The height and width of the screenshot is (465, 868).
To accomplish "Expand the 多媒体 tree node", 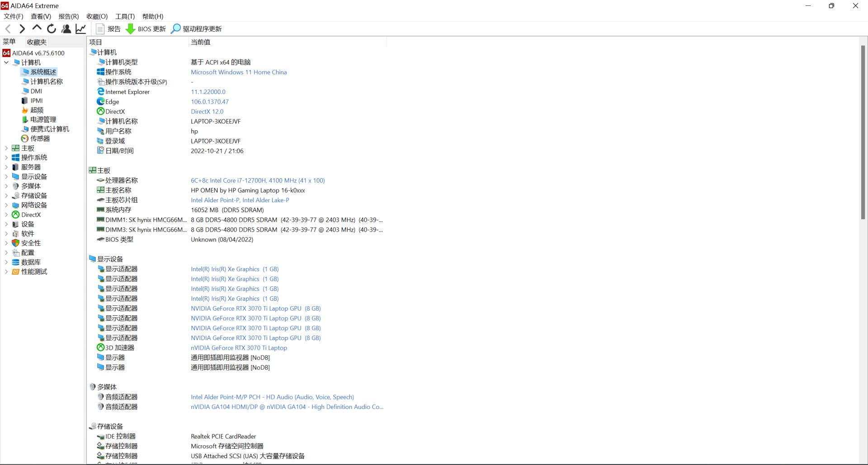I will tap(6, 186).
